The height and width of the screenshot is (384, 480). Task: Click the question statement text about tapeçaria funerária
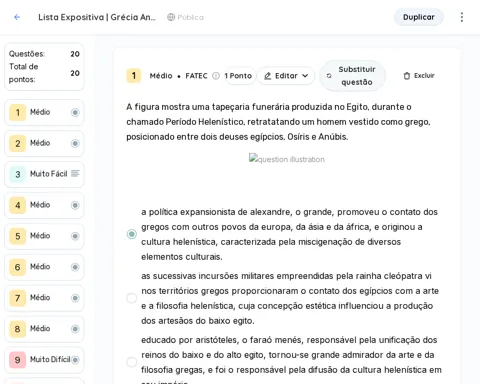278,122
